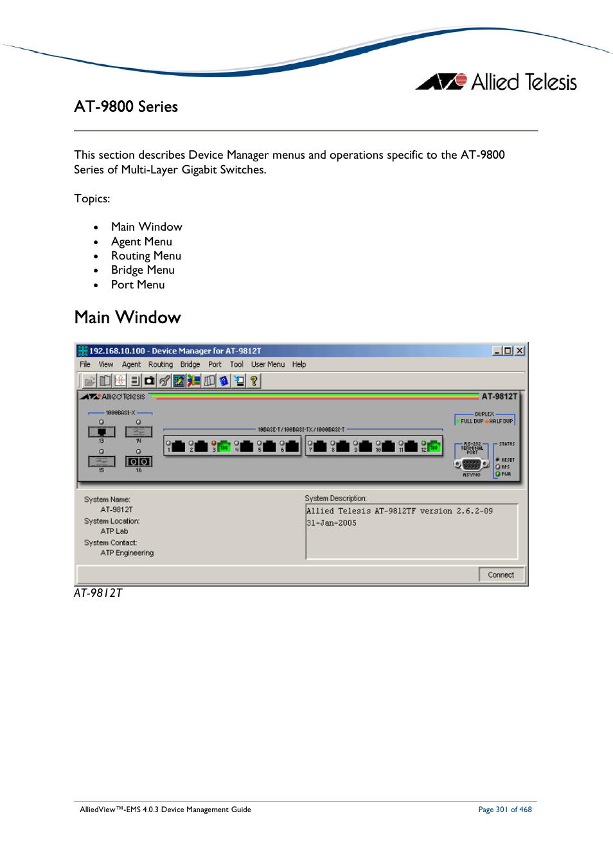This screenshot has width=613, height=868.
Task: Select port 11 on the switch panel
Action: point(411,446)
